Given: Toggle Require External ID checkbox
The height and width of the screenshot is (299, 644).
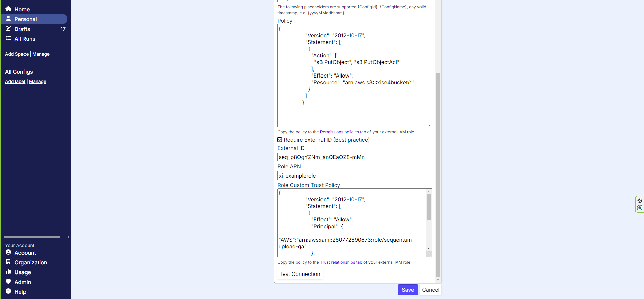Looking at the screenshot, I should [x=280, y=140].
